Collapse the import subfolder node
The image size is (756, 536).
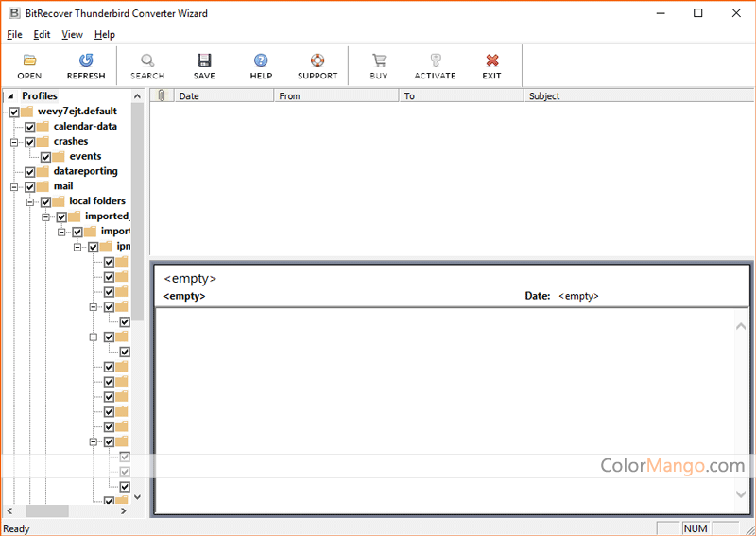click(x=61, y=232)
